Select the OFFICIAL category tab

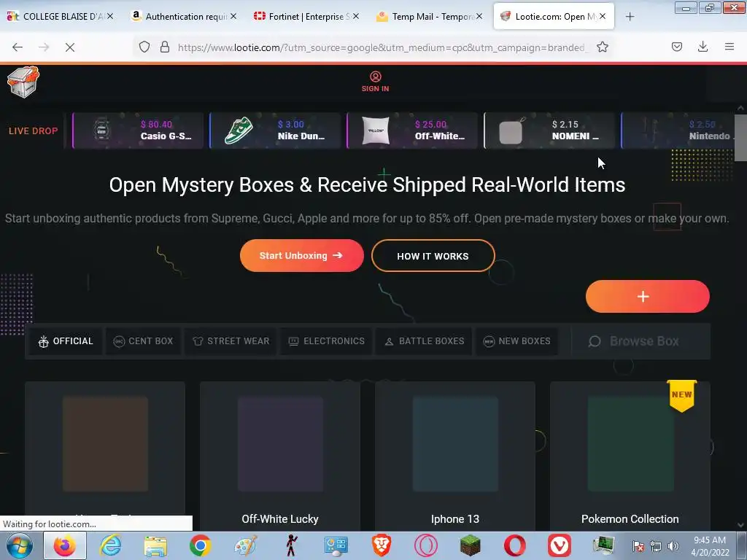tap(66, 341)
